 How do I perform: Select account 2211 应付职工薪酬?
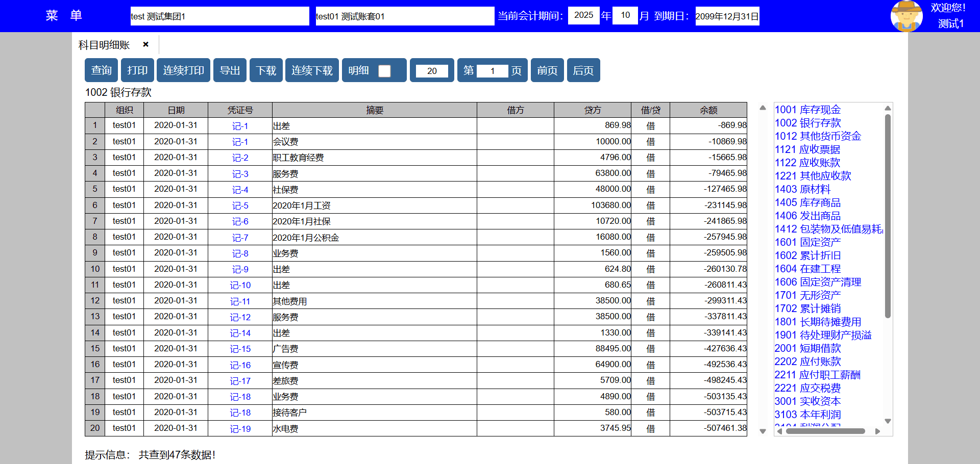(817, 375)
